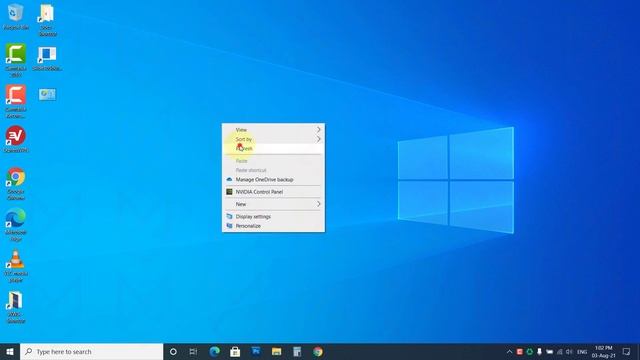Open Display settings from context menu
640x360 pixels.
click(x=273, y=216)
